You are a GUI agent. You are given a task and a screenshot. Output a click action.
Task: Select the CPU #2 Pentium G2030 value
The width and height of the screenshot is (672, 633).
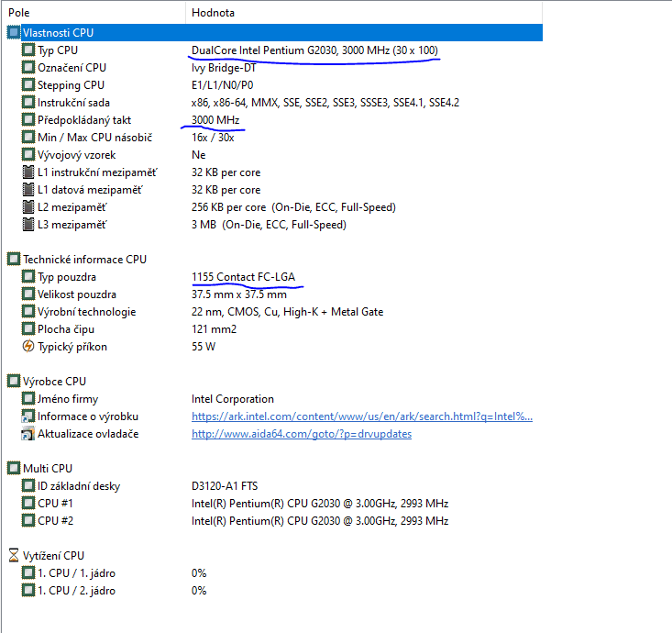pos(320,521)
